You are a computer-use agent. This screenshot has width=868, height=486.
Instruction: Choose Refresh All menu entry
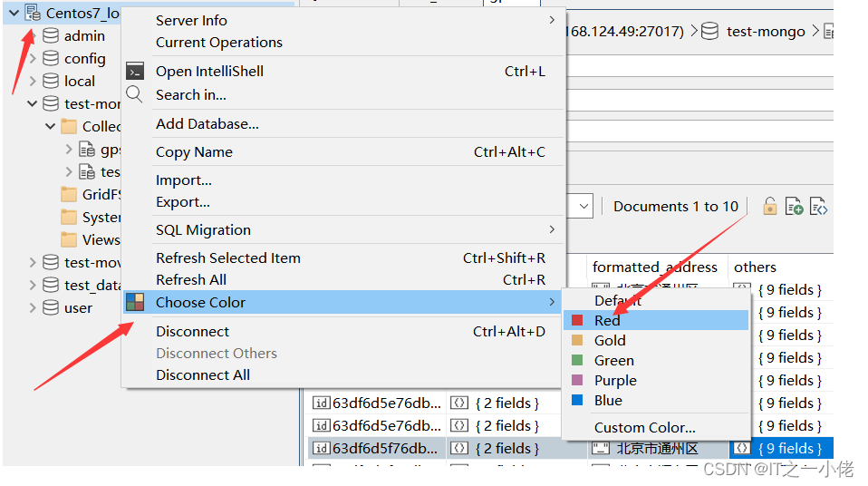coord(342,280)
